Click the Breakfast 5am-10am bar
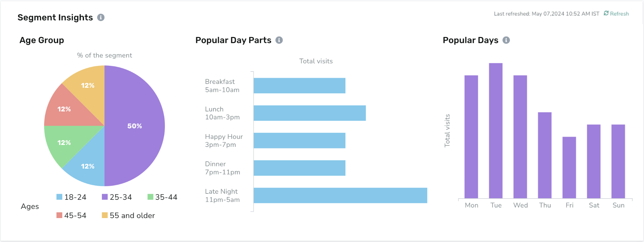This screenshot has width=644, height=242. (299, 86)
